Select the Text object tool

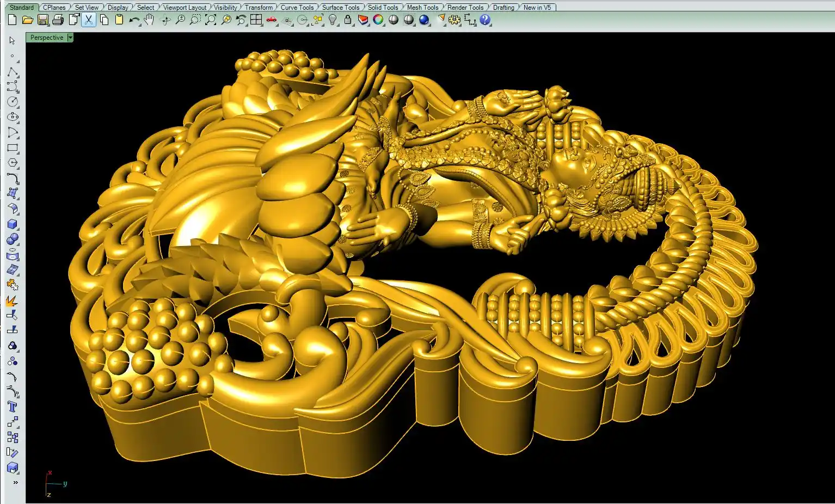click(13, 407)
